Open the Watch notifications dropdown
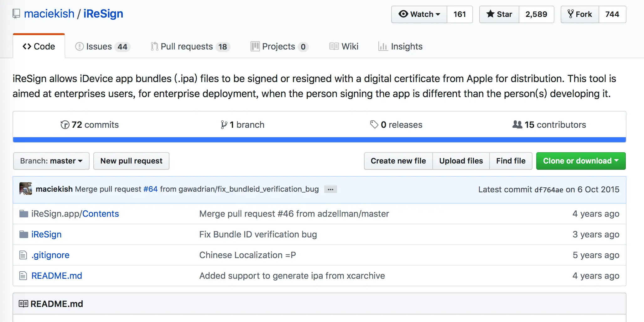 [x=419, y=14]
